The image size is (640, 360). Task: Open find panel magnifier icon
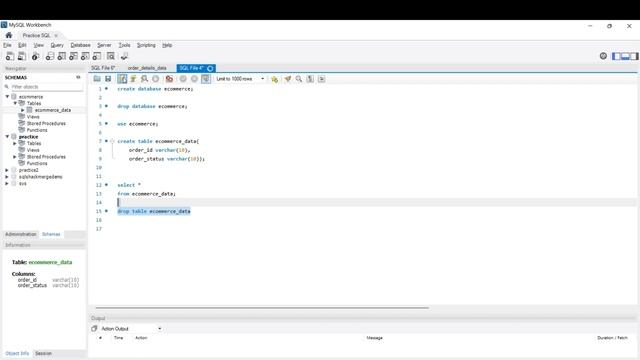[x=299, y=79]
